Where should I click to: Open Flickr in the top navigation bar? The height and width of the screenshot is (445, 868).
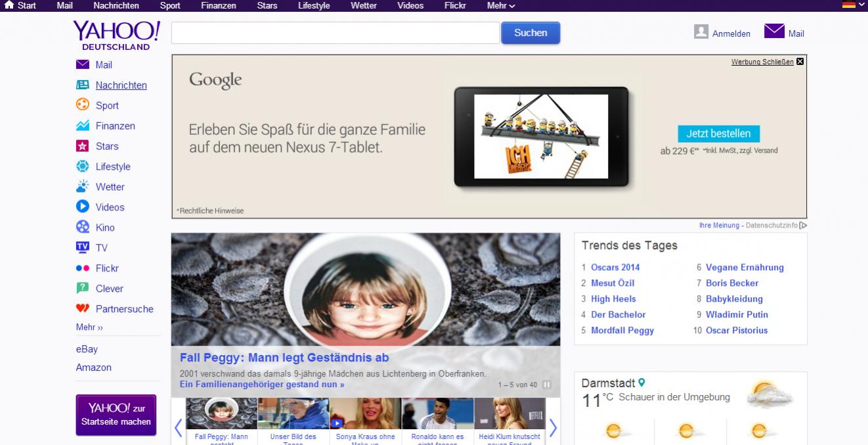tap(455, 5)
